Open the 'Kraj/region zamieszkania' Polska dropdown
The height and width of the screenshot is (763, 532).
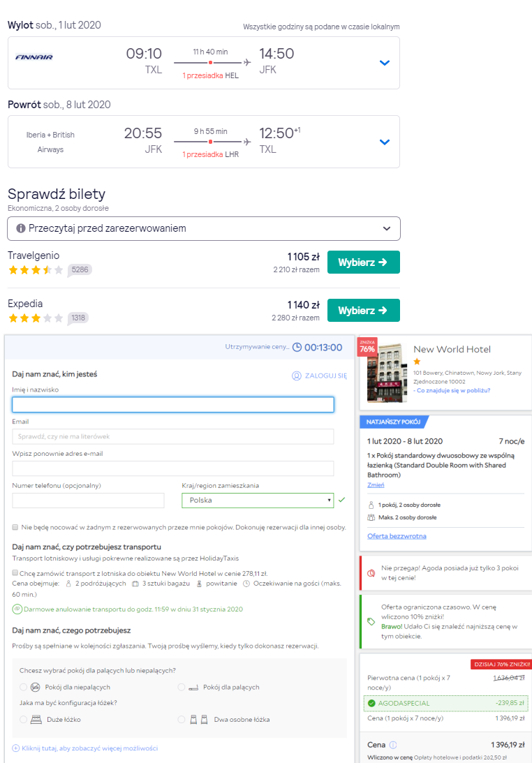pyautogui.click(x=258, y=501)
